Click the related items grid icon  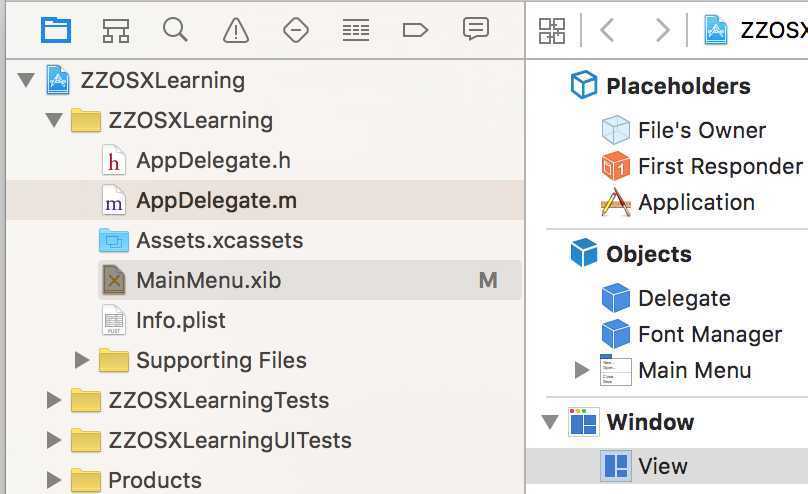click(x=552, y=30)
